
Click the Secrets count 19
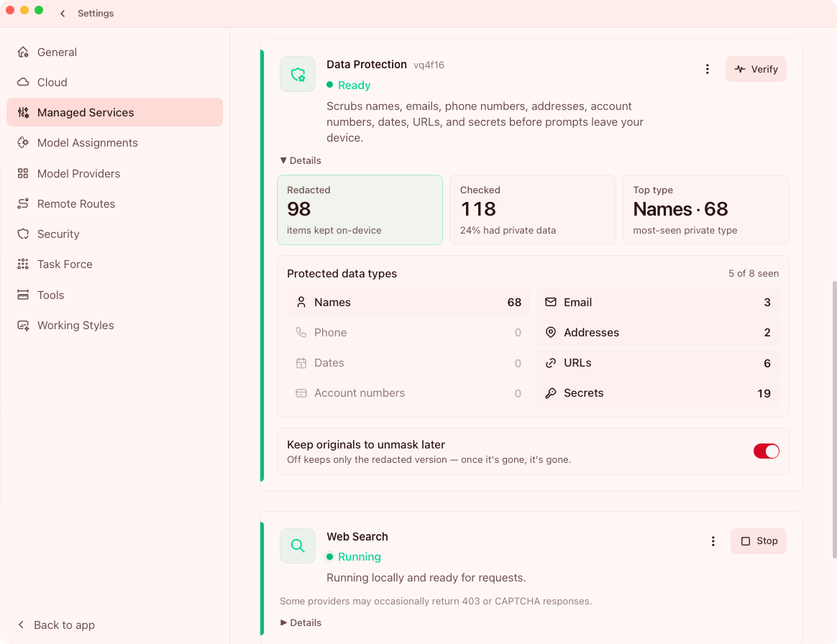coord(764,393)
